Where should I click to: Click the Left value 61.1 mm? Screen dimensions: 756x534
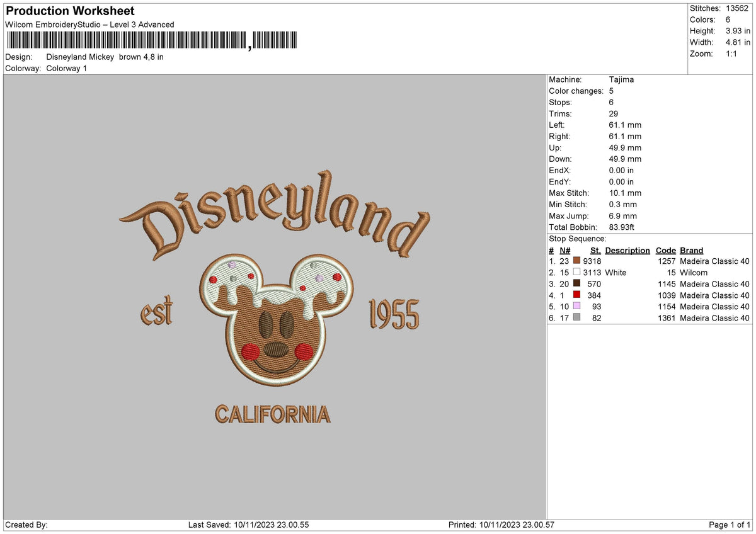(x=626, y=125)
